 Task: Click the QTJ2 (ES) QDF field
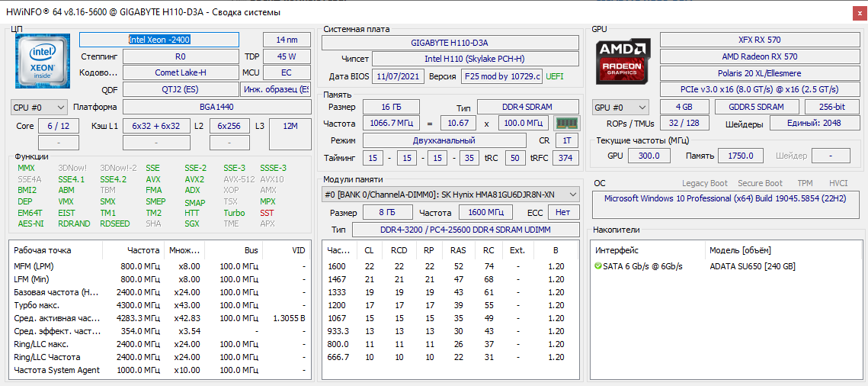click(x=180, y=89)
